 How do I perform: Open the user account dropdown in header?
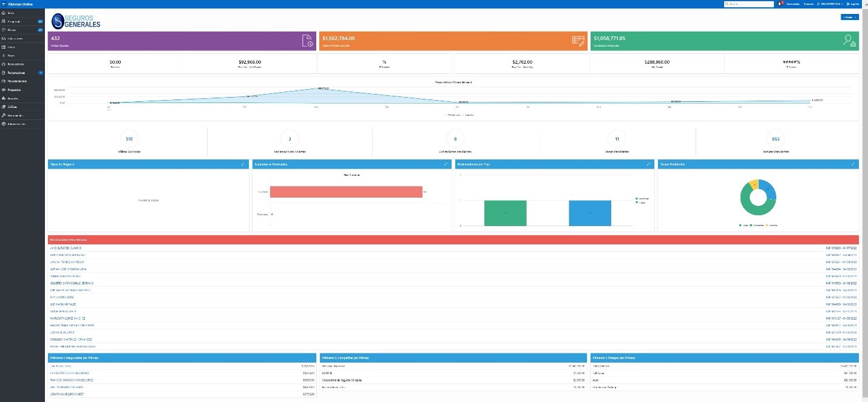[830, 4]
